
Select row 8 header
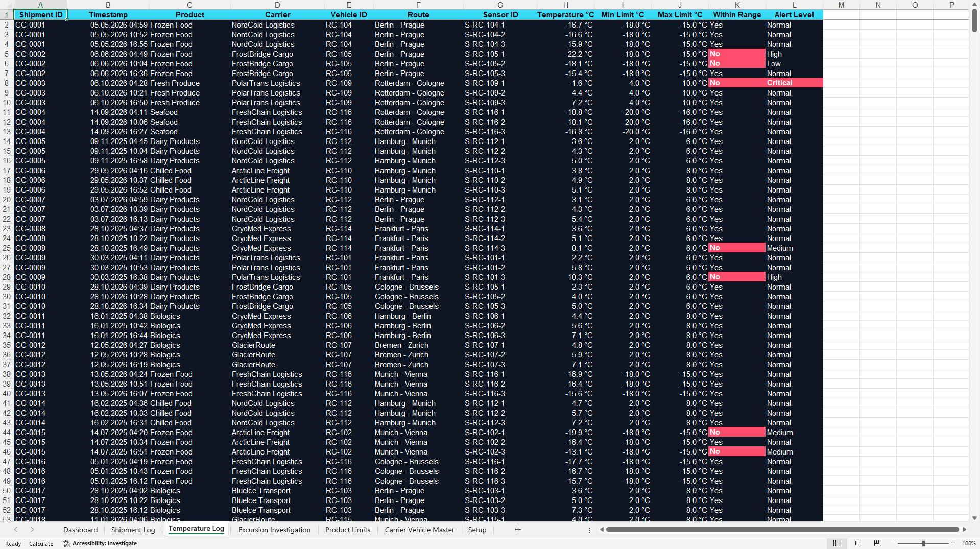coord(7,83)
